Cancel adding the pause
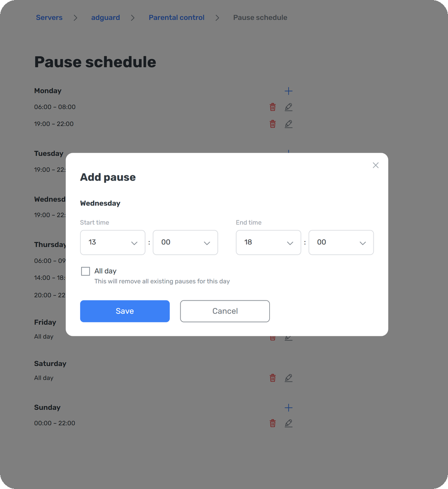Screen dimensions: 448x489 point(225,311)
